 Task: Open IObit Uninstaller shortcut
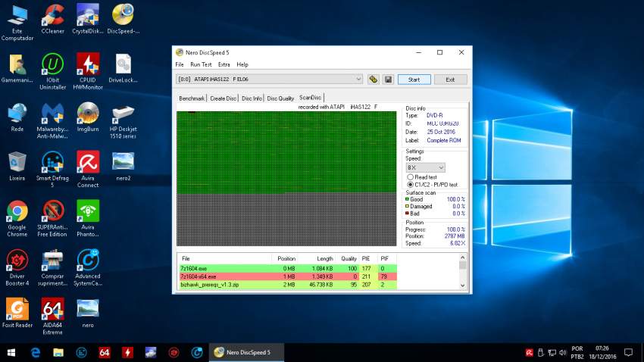point(52,71)
